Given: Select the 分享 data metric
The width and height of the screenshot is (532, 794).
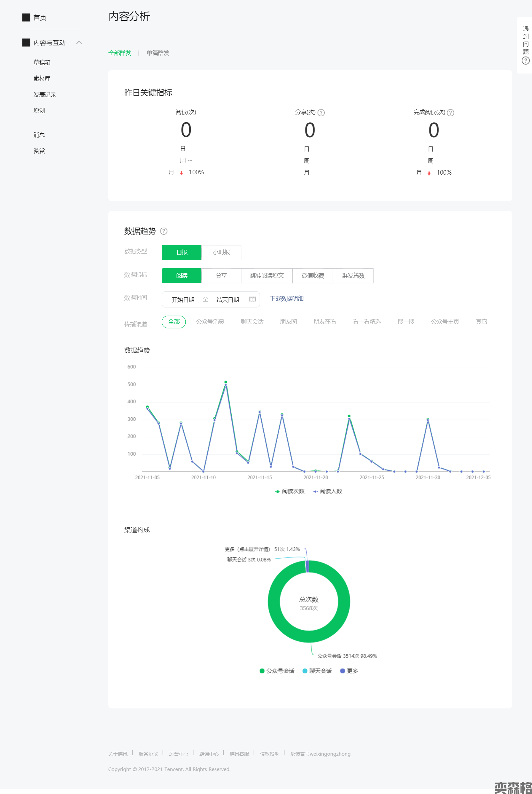Looking at the screenshot, I should pos(221,276).
